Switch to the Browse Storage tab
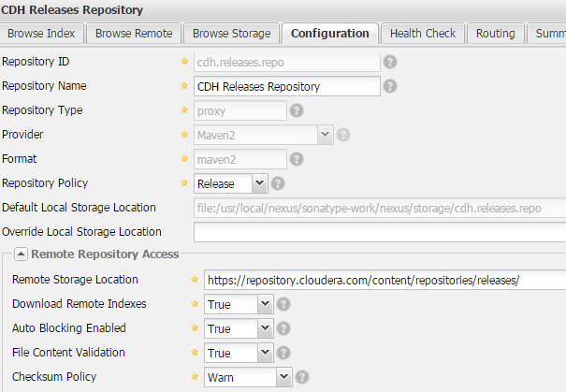Viewport: 566px width, 392px height. 231,34
